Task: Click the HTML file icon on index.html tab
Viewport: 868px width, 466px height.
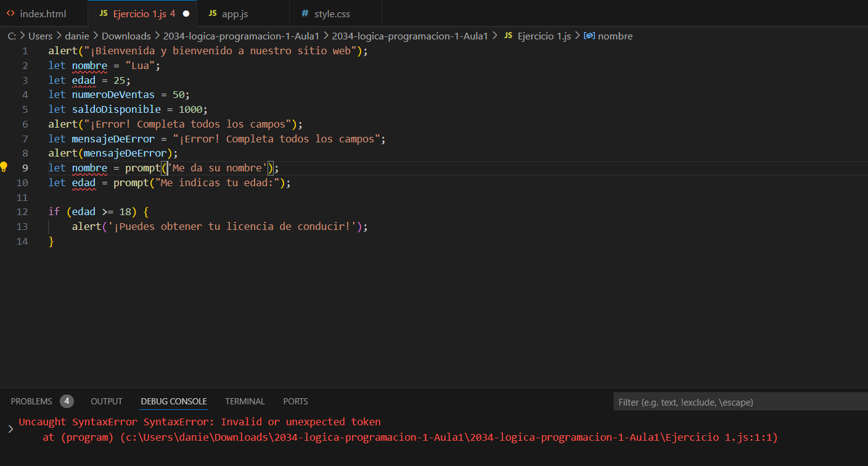Action: tap(10, 13)
